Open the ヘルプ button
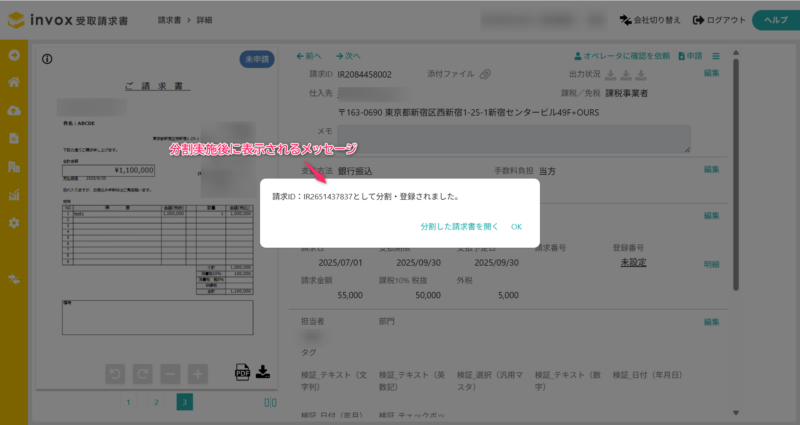800x425 pixels. pos(776,20)
